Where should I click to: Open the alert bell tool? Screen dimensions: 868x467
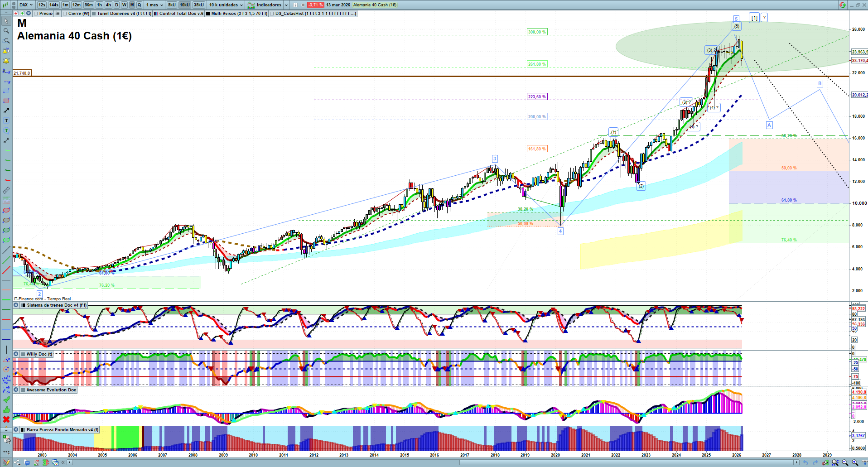pyautogui.click(x=6, y=61)
